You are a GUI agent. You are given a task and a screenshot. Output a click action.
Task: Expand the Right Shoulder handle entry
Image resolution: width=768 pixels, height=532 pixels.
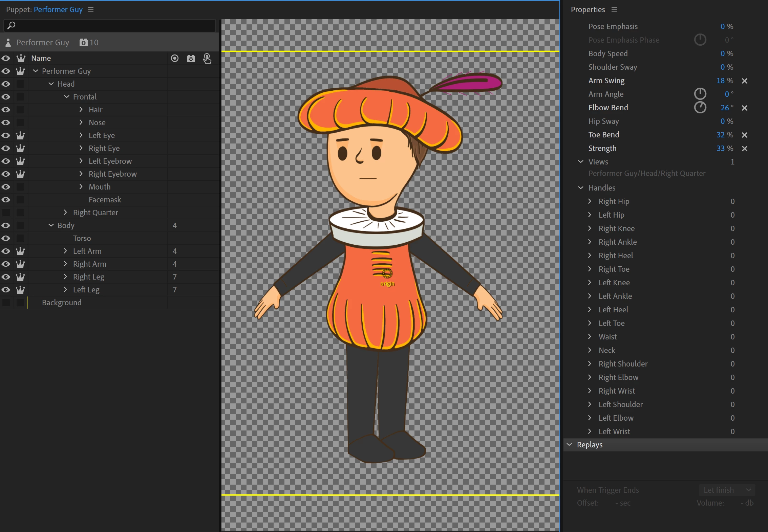pyautogui.click(x=590, y=364)
